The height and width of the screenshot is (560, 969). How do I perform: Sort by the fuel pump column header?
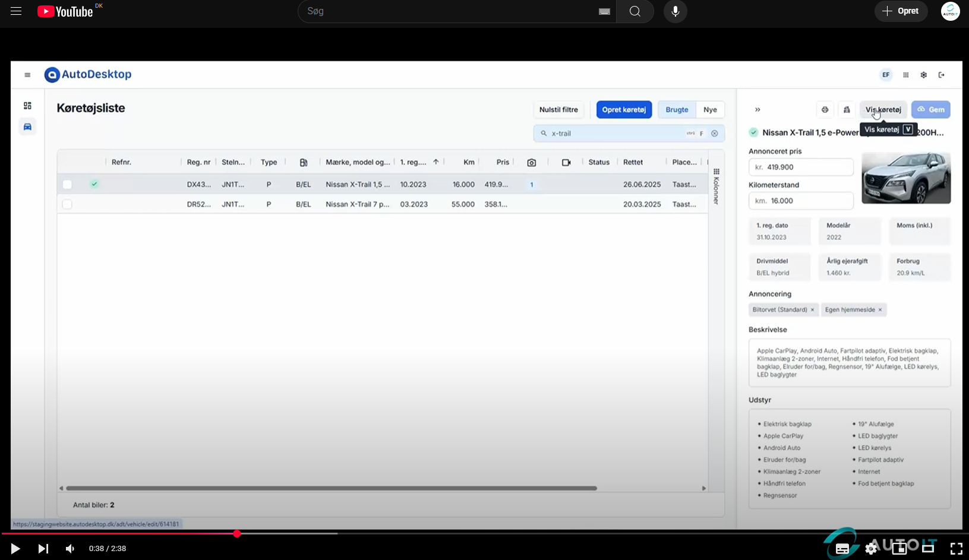pyautogui.click(x=304, y=162)
